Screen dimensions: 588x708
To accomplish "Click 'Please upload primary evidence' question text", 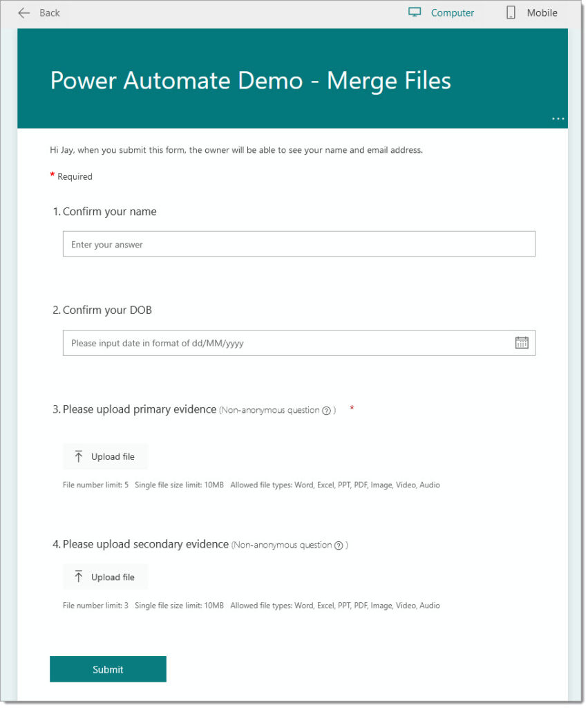I will (x=140, y=410).
